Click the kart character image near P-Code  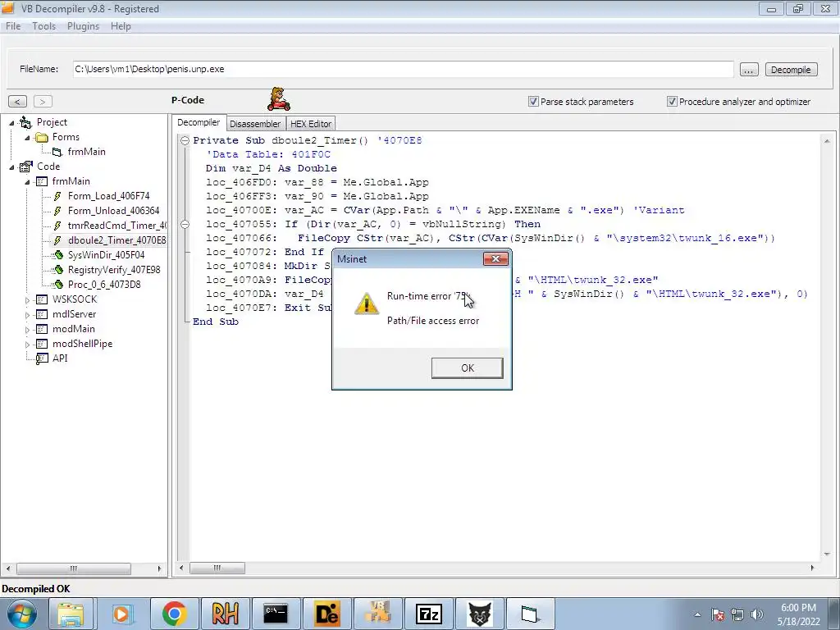[279, 99]
